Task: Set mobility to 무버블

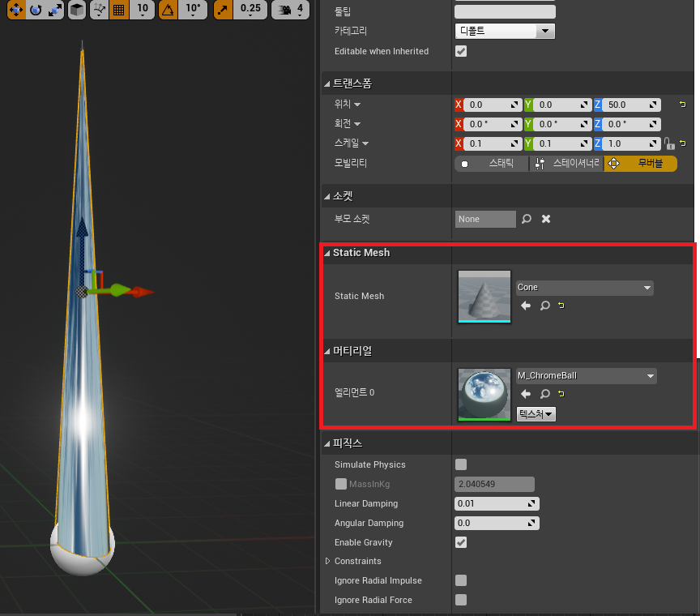Action: (x=640, y=164)
